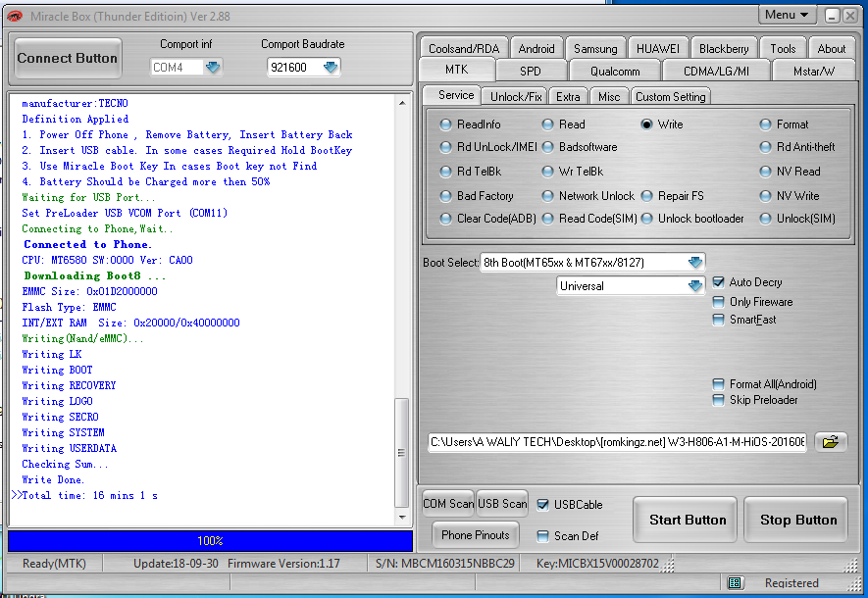Choose the Unlock bootloader option

646,219
